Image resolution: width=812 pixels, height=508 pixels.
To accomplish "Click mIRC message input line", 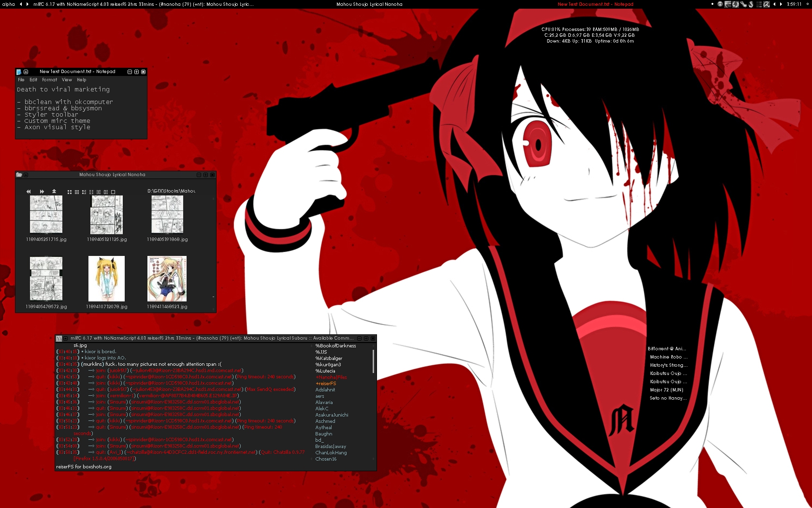I will click(216, 467).
